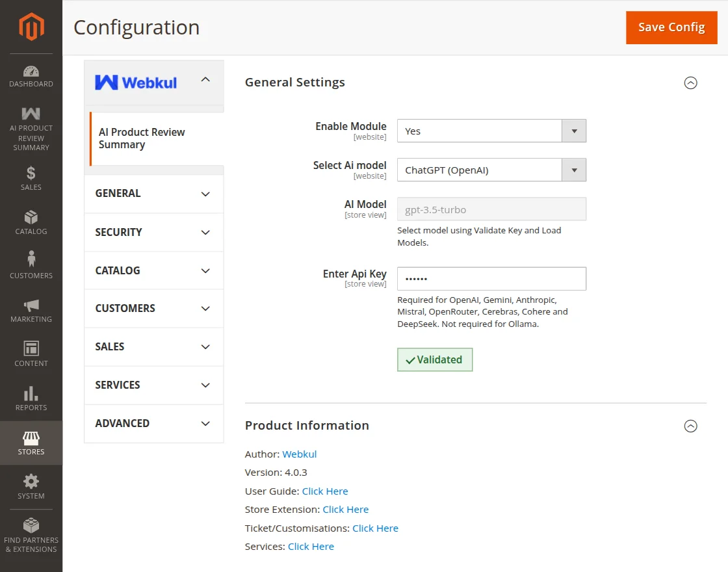The height and width of the screenshot is (572, 728).
Task: Open the Select Ai model dropdown
Action: tap(491, 170)
